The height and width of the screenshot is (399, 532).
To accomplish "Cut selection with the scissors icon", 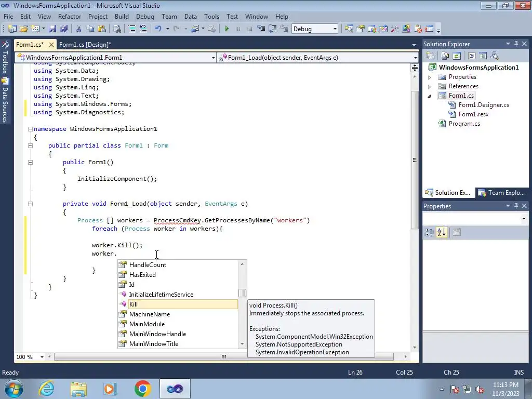I will 78,29.
